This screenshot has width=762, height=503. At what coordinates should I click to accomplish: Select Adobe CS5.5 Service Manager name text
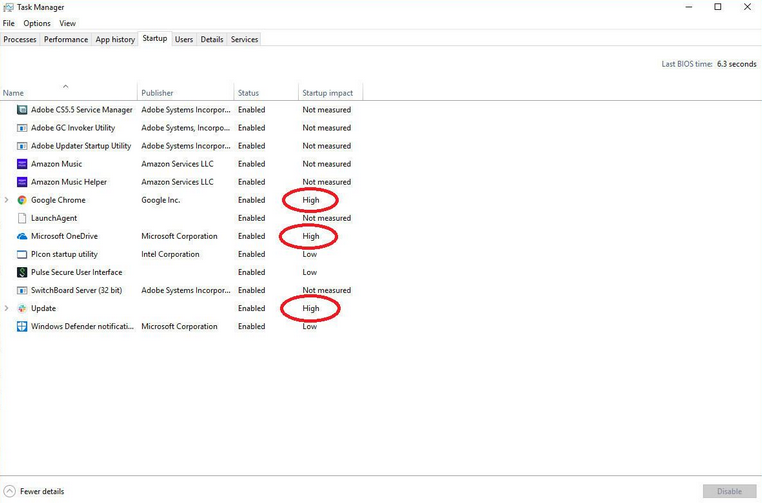tap(82, 110)
